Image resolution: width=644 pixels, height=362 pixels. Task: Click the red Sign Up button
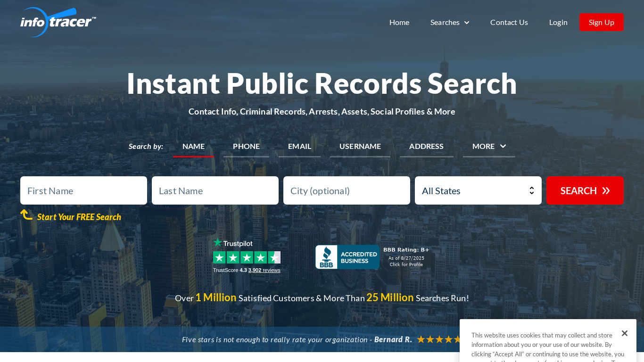pos(602,22)
